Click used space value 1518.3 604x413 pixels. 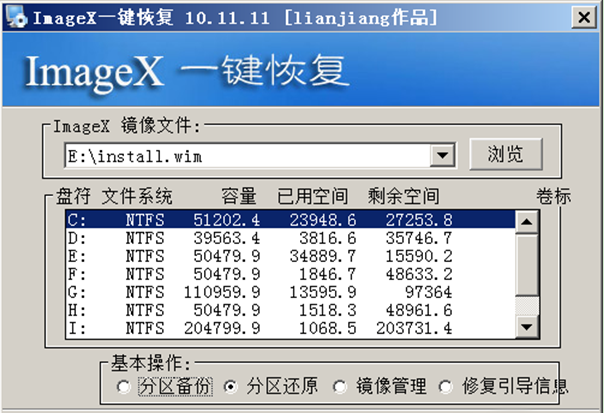tap(328, 311)
